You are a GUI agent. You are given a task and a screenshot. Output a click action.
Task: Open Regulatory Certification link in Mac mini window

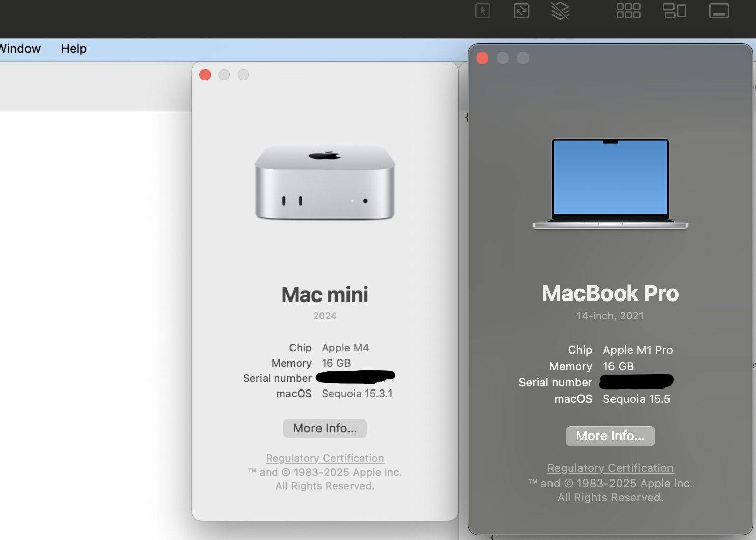tap(325, 458)
